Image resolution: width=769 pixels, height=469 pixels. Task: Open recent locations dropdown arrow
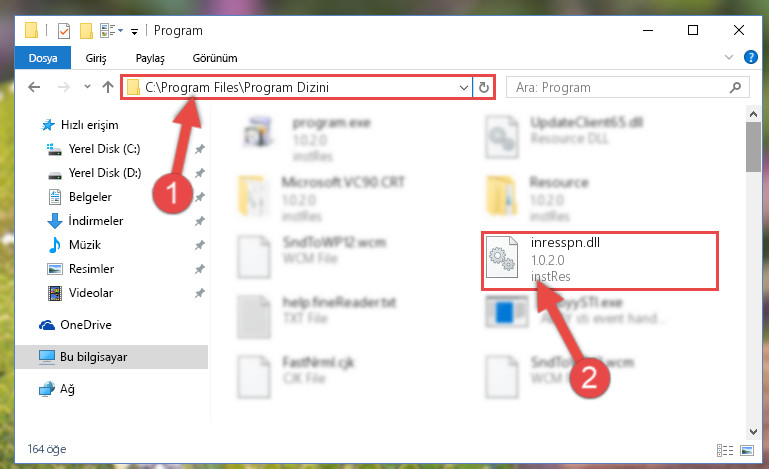point(87,87)
